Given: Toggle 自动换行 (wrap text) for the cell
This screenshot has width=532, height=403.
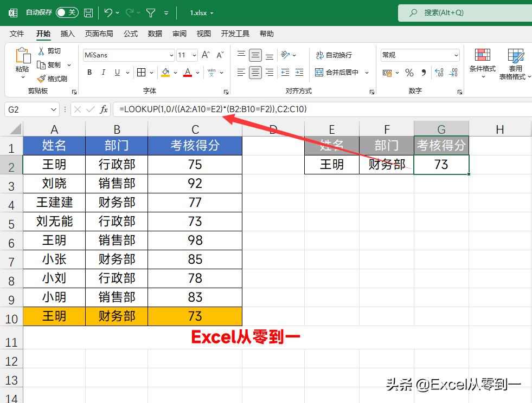Looking at the screenshot, I should click(335, 55).
